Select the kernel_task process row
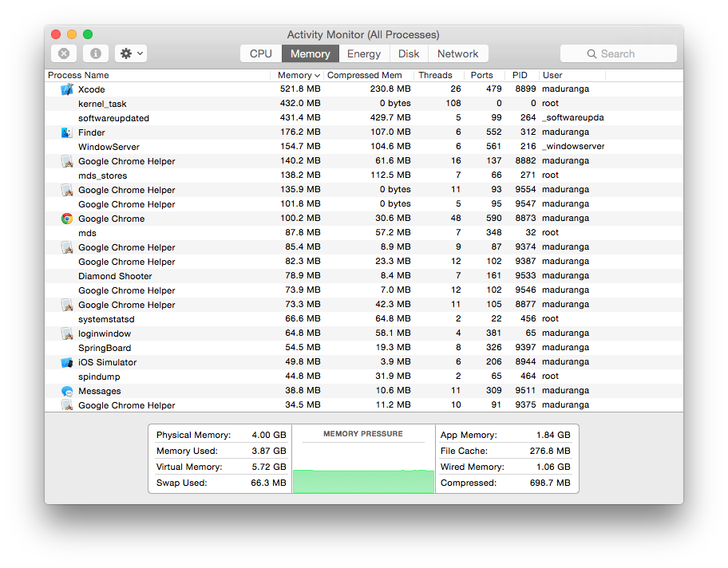 (364, 104)
